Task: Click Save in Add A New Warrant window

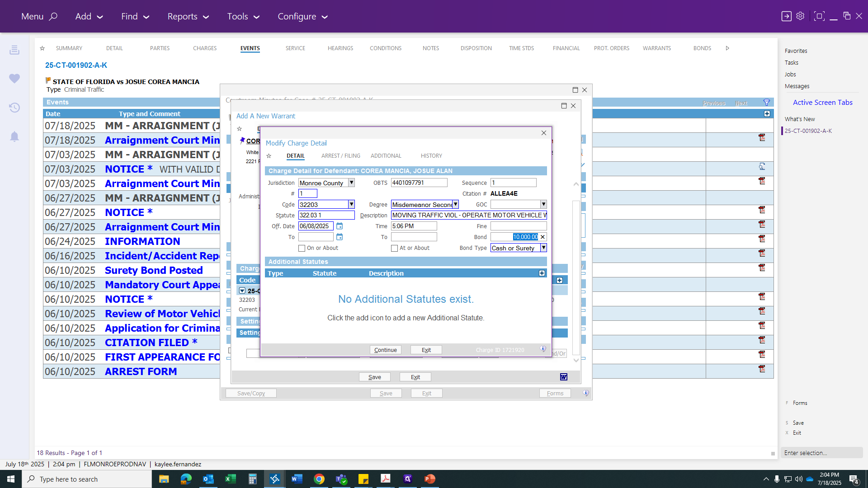Action: point(374,377)
